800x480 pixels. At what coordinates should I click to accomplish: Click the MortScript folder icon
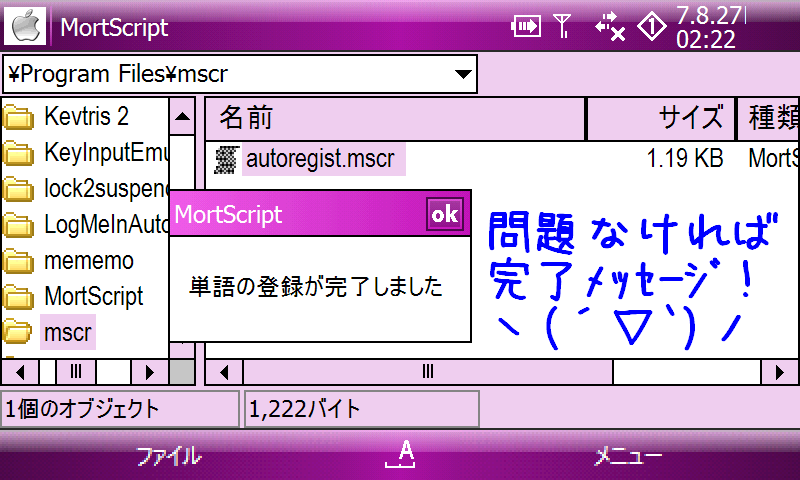tap(18, 297)
